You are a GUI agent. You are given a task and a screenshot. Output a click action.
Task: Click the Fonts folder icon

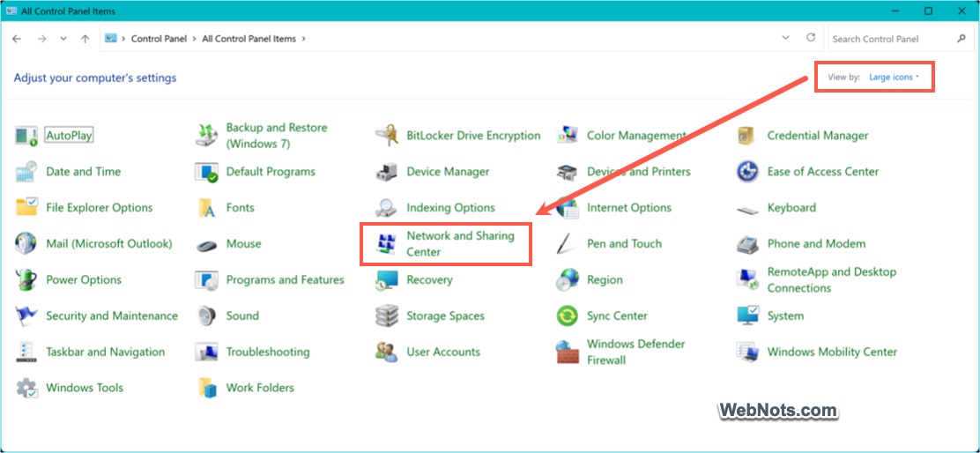coord(206,207)
